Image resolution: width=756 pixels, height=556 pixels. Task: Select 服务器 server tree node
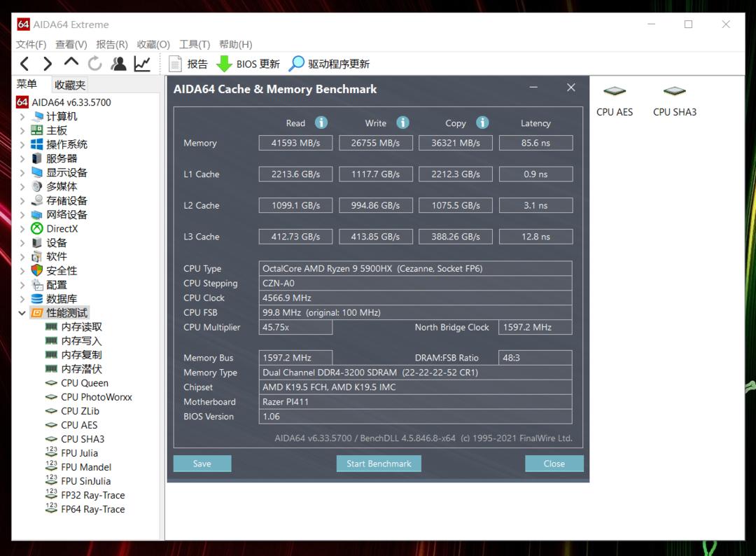pyautogui.click(x=62, y=159)
